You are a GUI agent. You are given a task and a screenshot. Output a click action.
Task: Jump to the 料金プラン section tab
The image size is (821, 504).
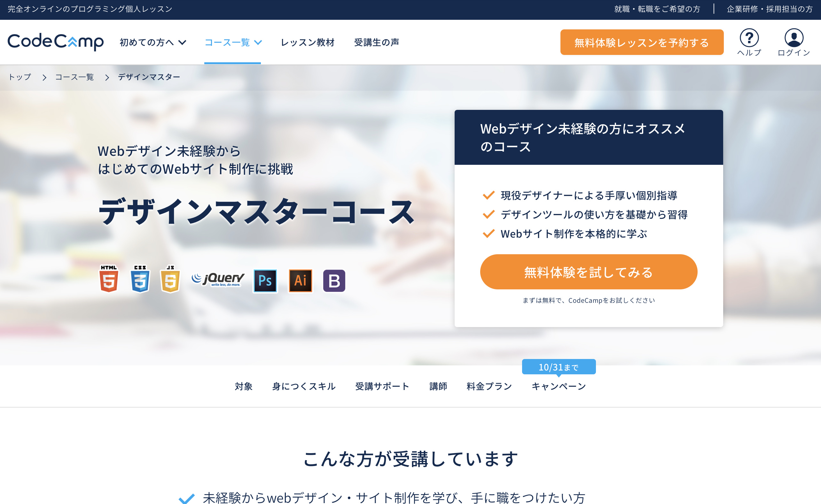489,386
